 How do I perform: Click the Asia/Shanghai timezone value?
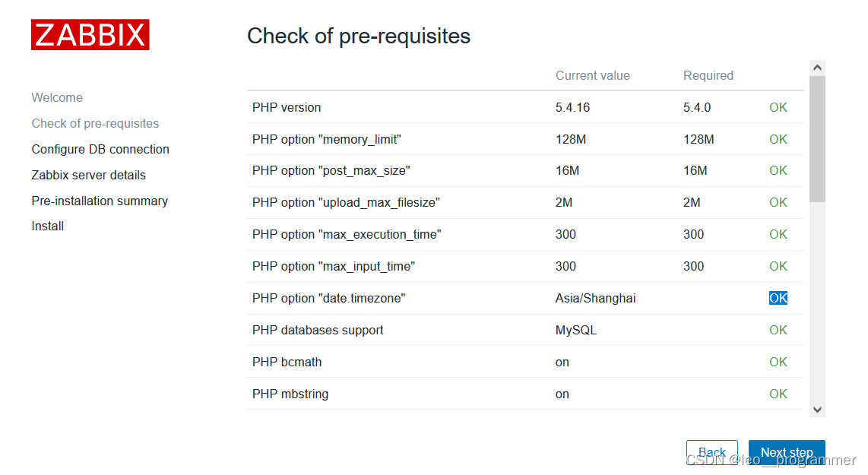coord(595,298)
